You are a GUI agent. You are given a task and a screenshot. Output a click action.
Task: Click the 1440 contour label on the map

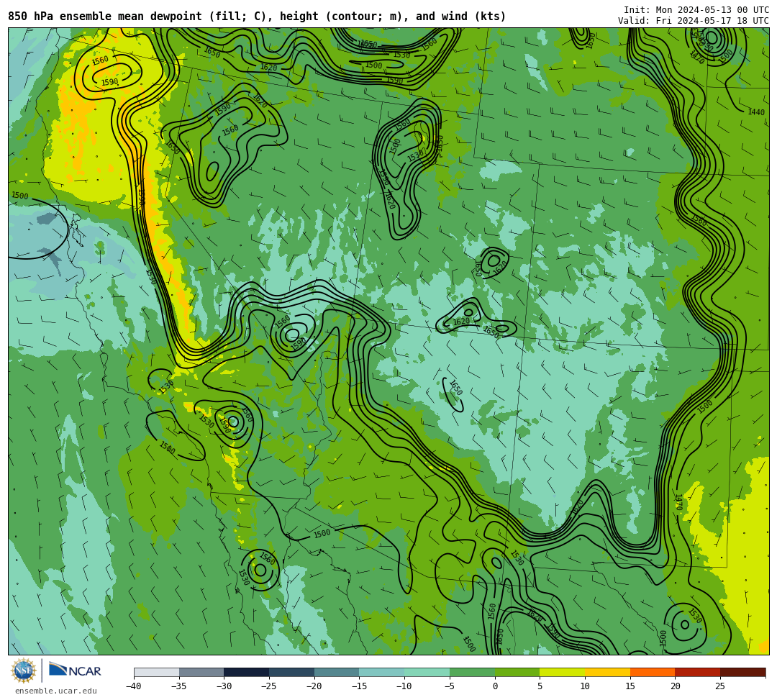(x=756, y=112)
